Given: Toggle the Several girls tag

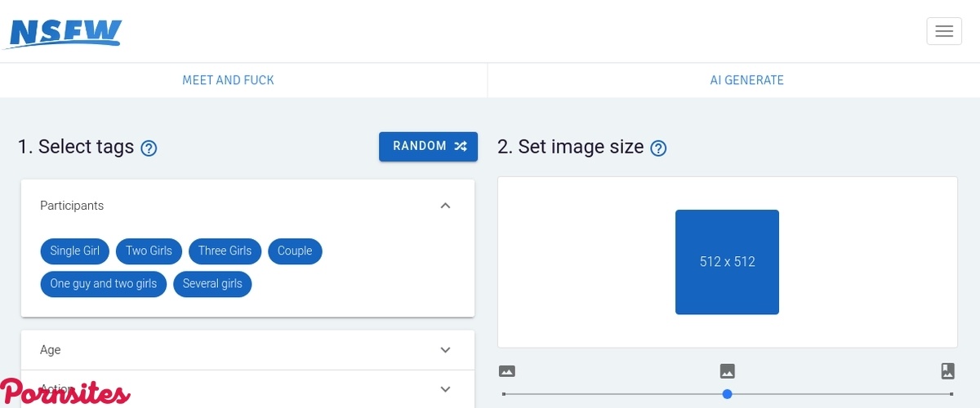Looking at the screenshot, I should pyautogui.click(x=212, y=284).
